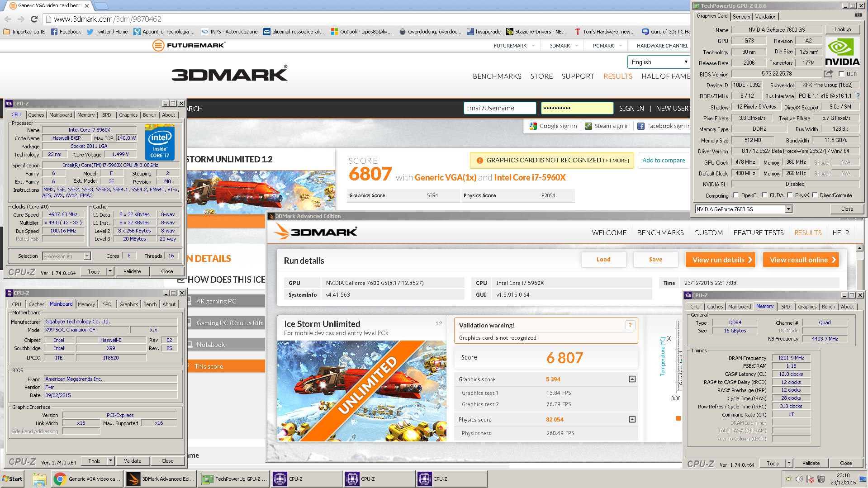
Task: Click the browser back arrow
Action: coord(8,19)
